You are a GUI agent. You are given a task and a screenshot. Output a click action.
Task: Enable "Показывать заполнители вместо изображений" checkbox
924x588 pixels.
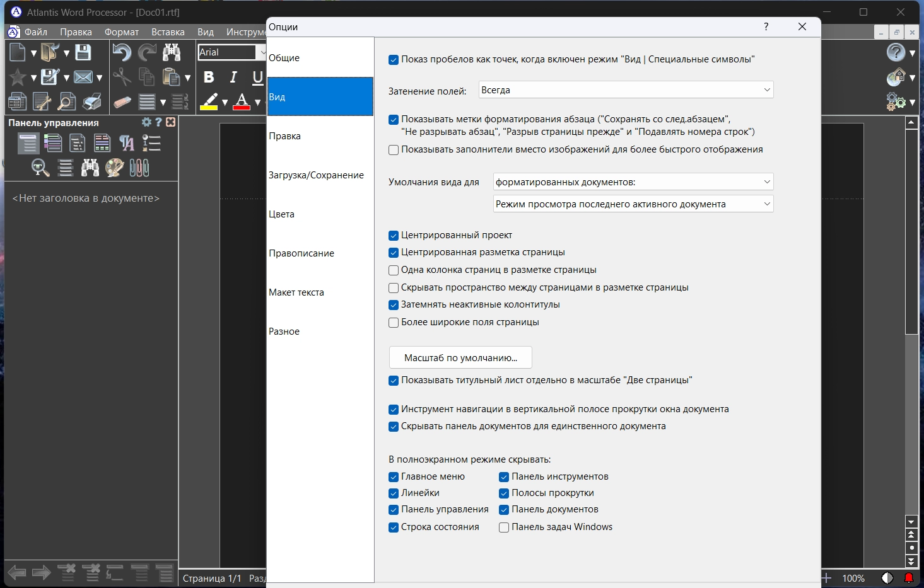(x=394, y=150)
